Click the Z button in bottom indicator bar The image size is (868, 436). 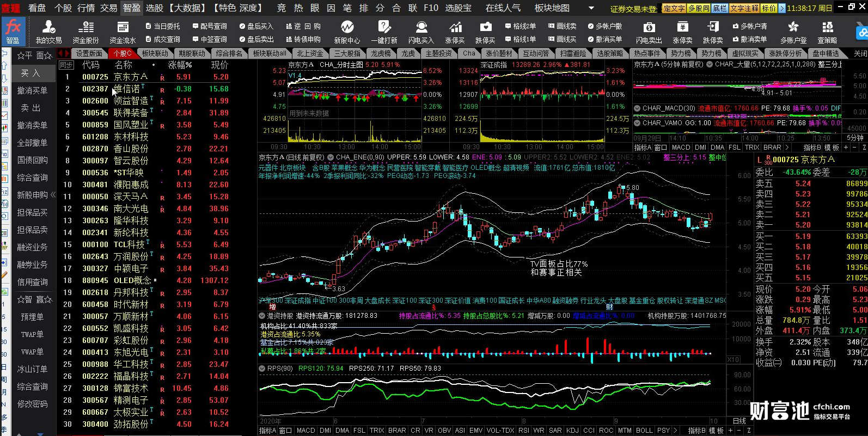click(749, 430)
